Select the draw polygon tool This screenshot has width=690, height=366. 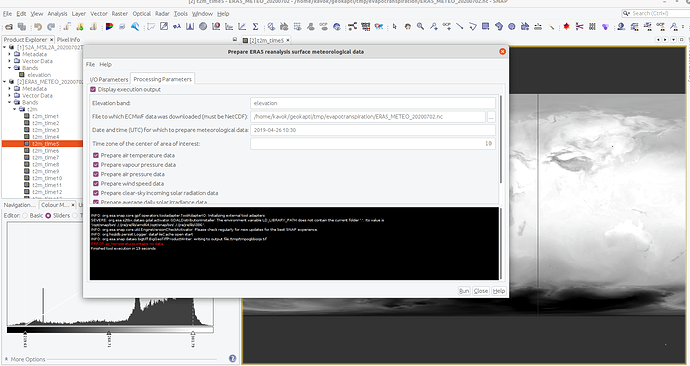[x=499, y=27]
